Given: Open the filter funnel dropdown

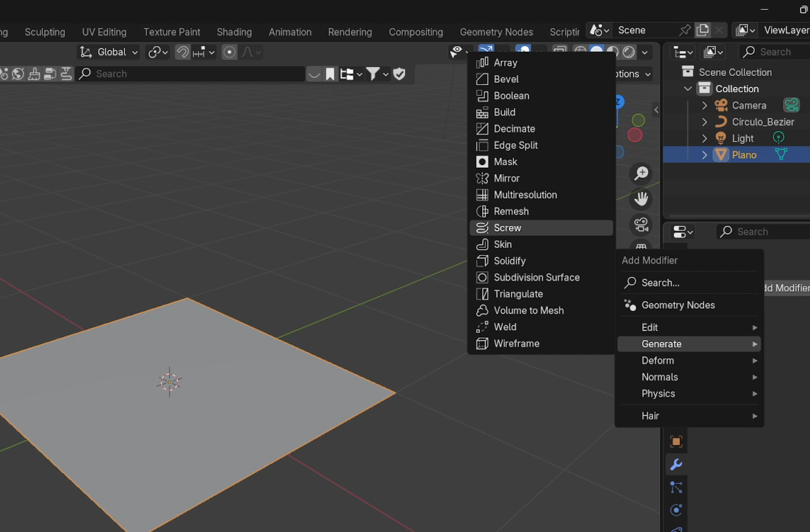Looking at the screenshot, I should tap(377, 74).
